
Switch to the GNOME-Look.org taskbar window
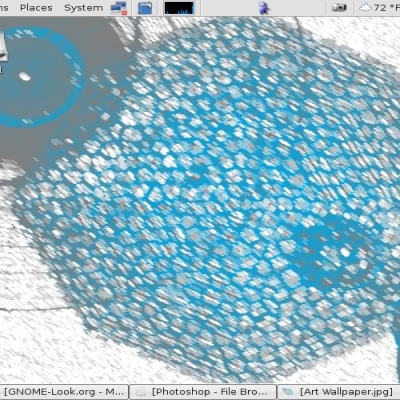(64, 392)
